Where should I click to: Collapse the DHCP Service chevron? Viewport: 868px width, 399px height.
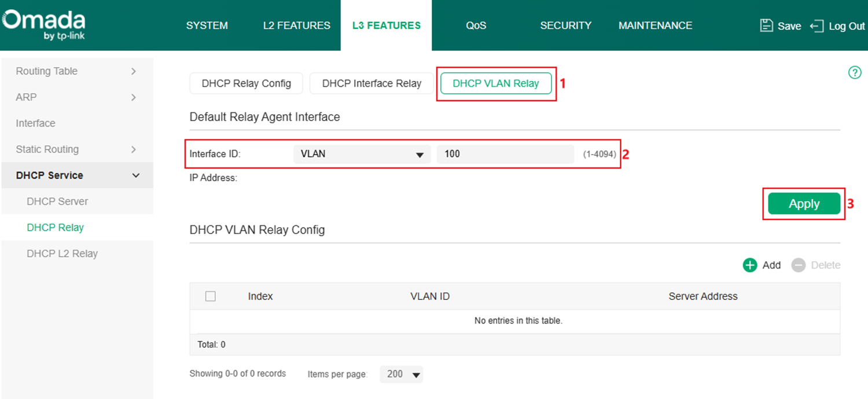(x=136, y=175)
